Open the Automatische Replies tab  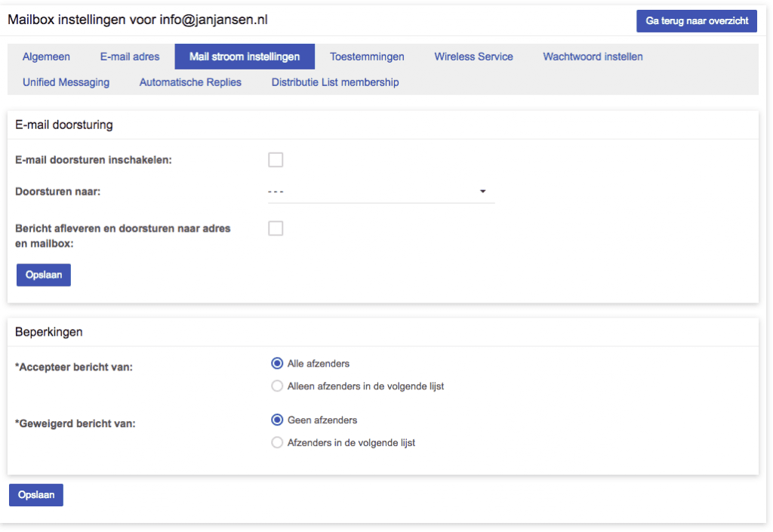[x=190, y=82]
